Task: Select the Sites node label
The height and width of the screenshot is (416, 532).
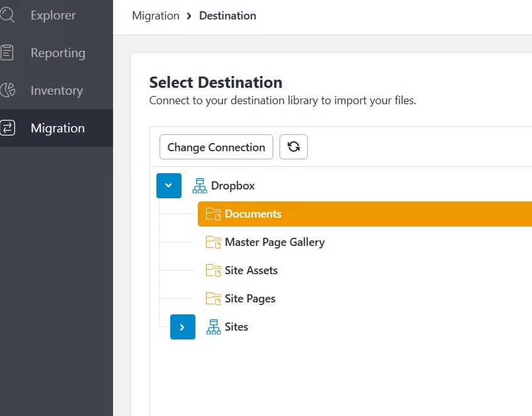Action: coord(237,327)
